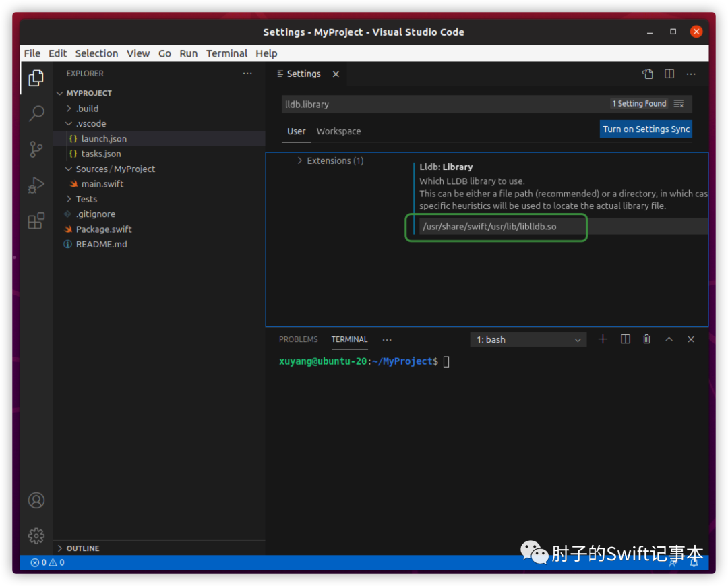Maximize the panel with up chevron
The image size is (728, 586).
(x=669, y=339)
